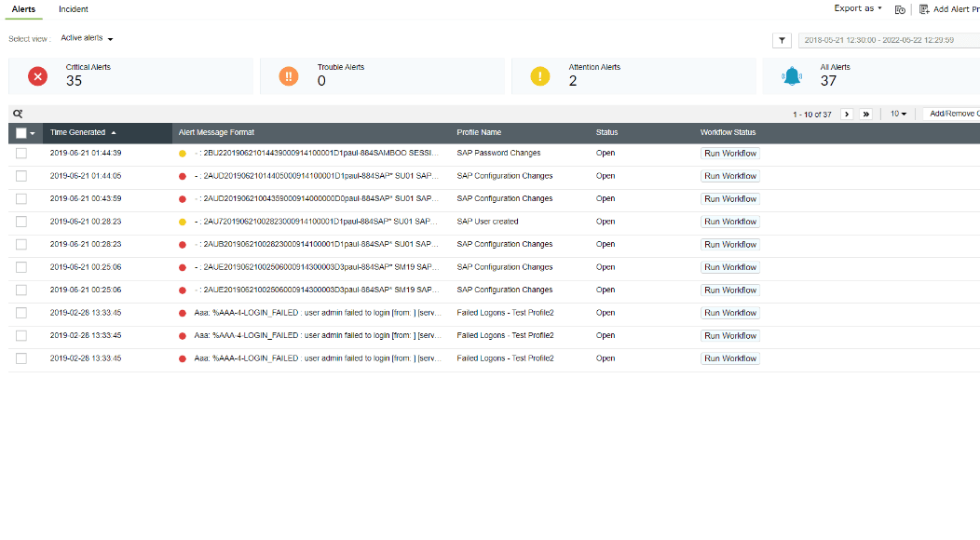980x540 pixels.
Task: Run Workflow for 00:43:59 alert
Action: 730,198
